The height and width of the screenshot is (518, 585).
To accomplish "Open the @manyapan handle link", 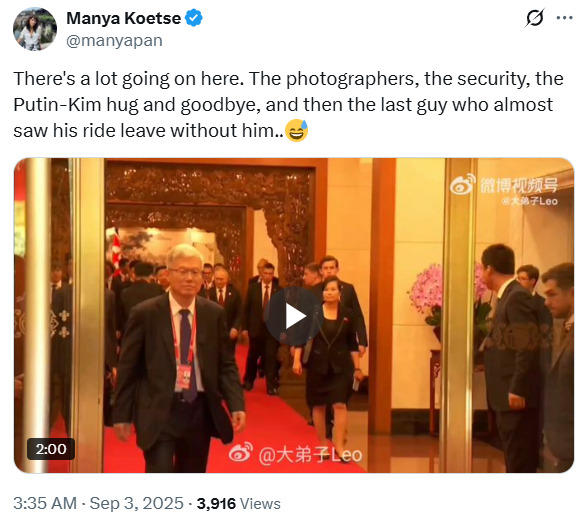I will click(x=114, y=41).
